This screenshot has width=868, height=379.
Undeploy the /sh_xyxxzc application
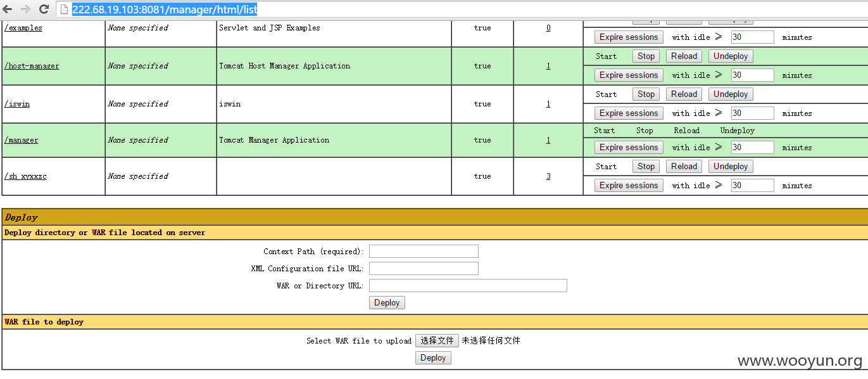pos(731,167)
